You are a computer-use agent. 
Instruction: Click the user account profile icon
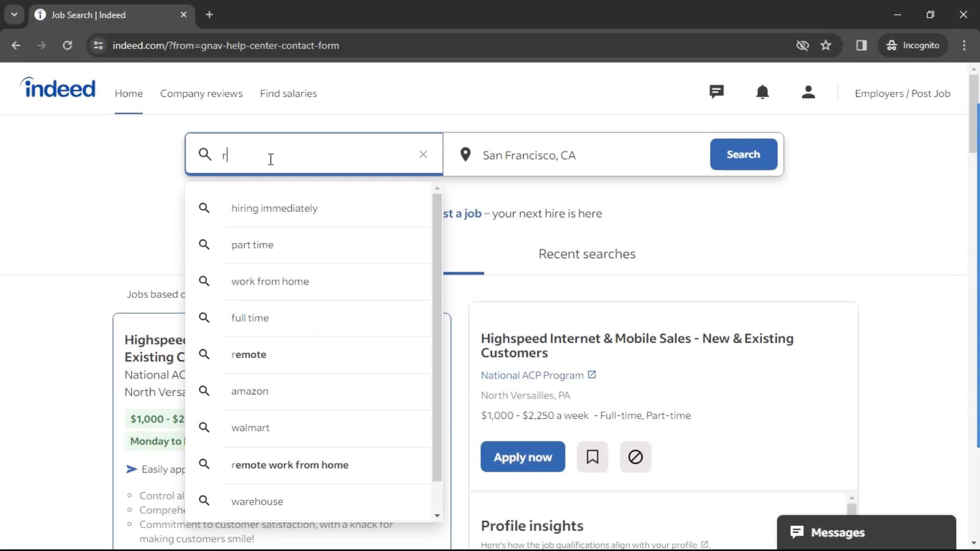[809, 93]
